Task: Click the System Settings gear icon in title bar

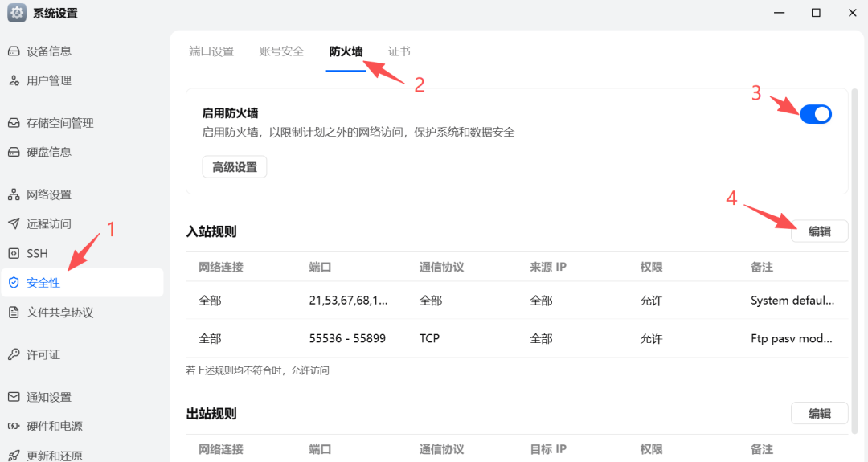Action: pyautogui.click(x=17, y=13)
